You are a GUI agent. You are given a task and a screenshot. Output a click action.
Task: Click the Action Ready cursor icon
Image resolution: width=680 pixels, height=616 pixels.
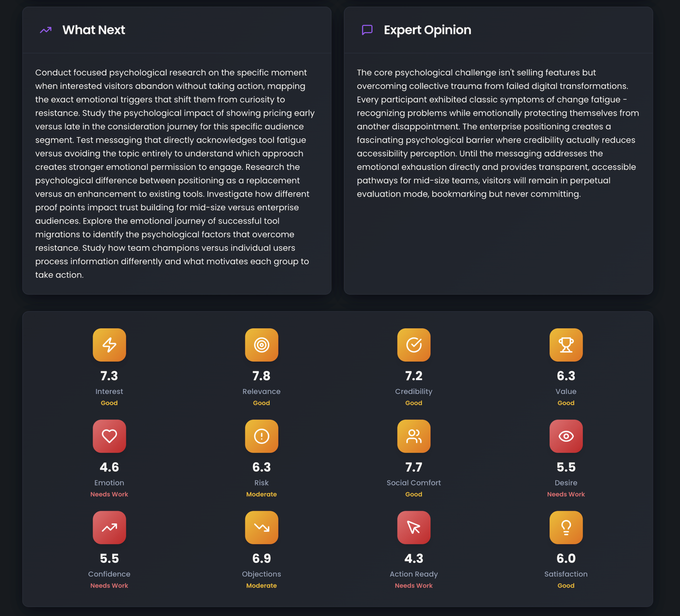[x=414, y=528]
